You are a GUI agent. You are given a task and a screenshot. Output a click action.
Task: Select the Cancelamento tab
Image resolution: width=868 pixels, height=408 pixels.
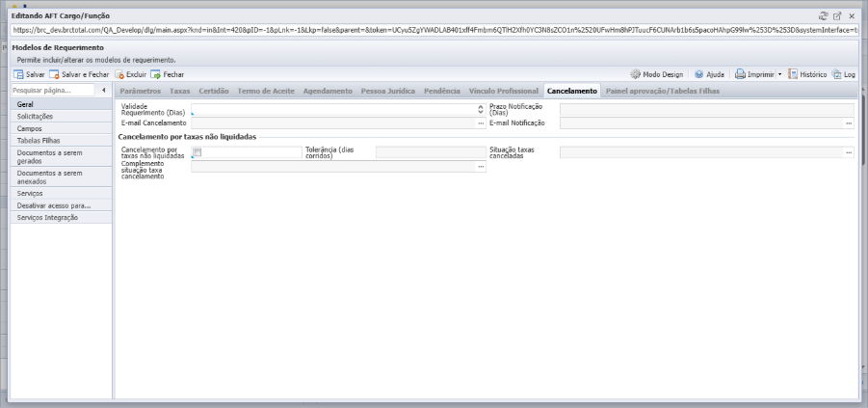pyautogui.click(x=572, y=91)
